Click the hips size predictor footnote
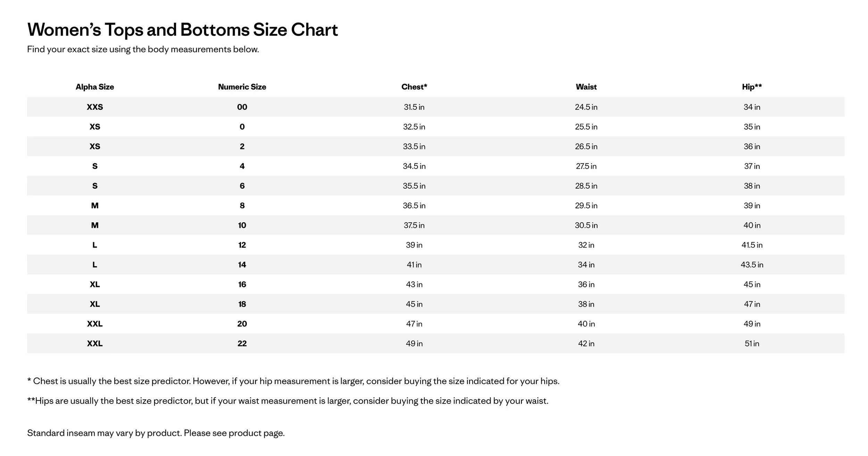868x456 pixels. click(288, 401)
